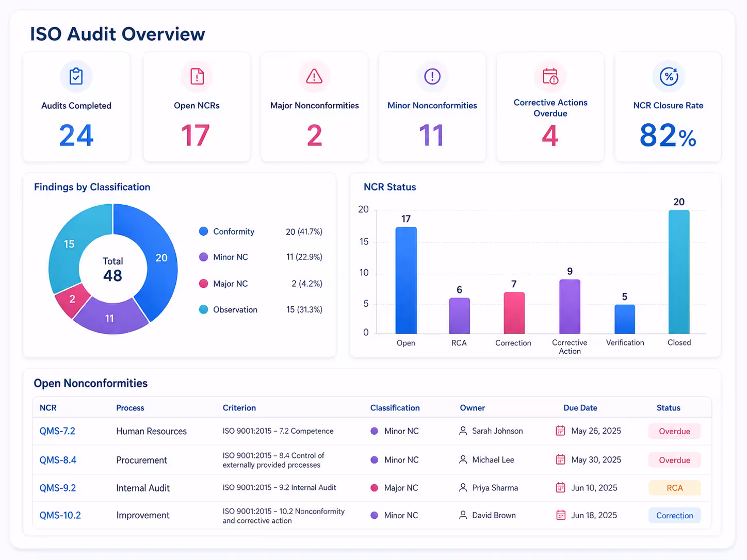Click the Major NC legend pink dot

click(204, 284)
